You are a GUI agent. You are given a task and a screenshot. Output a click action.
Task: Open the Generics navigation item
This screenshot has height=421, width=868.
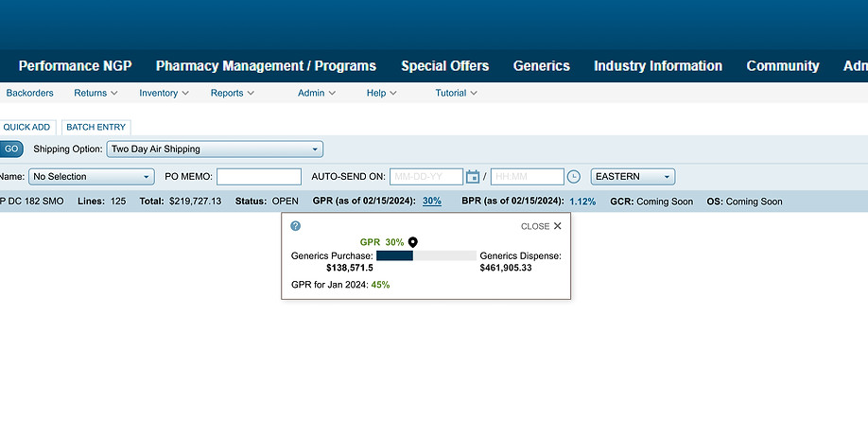542,66
